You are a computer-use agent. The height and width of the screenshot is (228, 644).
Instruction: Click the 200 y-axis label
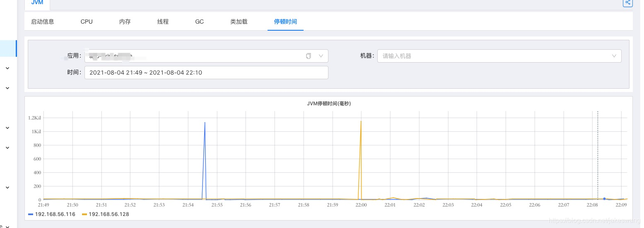(37, 186)
